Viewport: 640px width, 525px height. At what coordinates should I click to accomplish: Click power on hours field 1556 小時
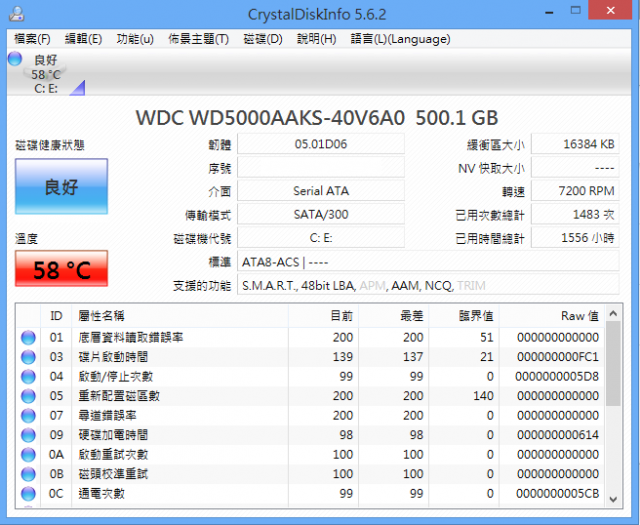(575, 238)
